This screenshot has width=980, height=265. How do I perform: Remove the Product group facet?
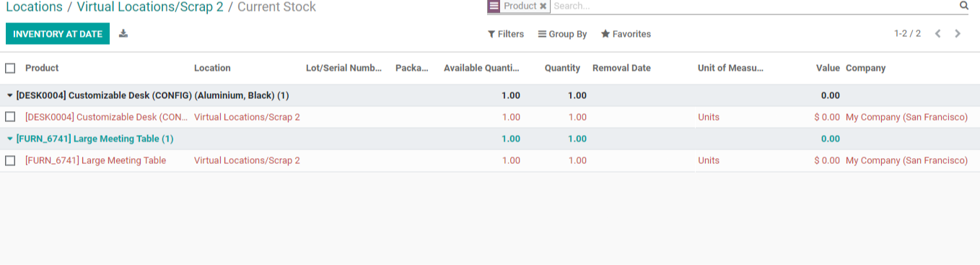click(x=543, y=6)
